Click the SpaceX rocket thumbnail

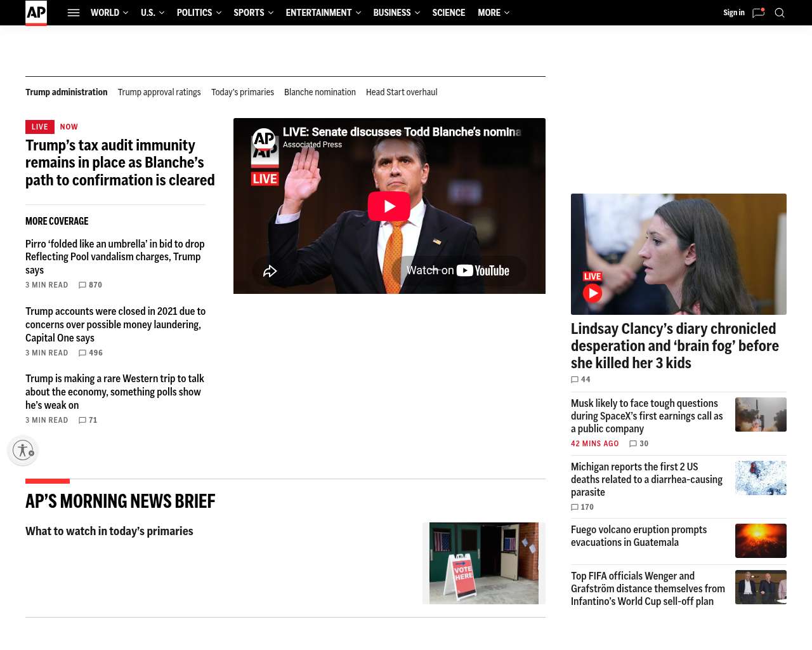(x=761, y=415)
